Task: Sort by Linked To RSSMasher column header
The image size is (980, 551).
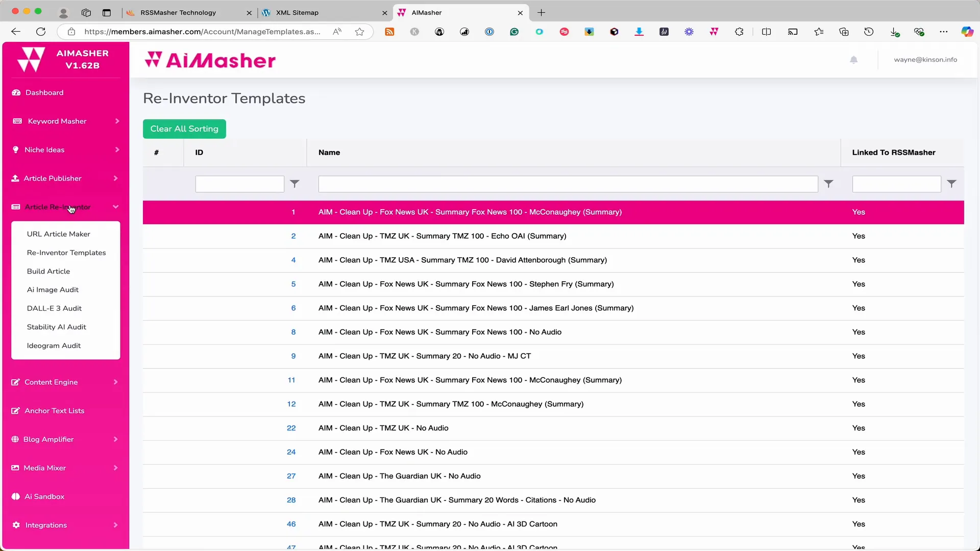Action: 893,153
